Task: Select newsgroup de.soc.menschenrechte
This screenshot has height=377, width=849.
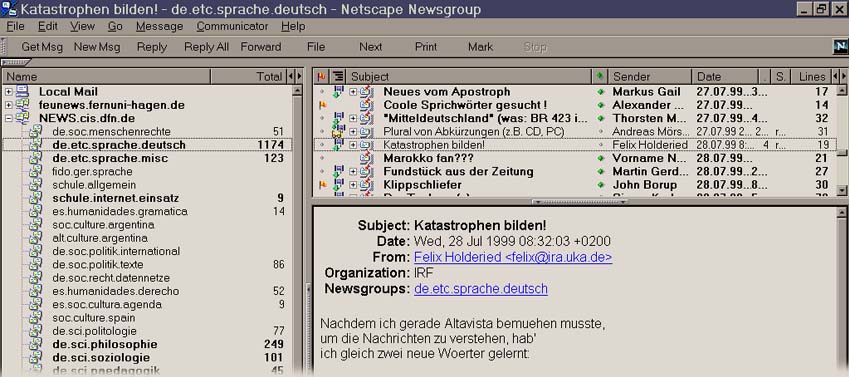Action: pos(112,132)
